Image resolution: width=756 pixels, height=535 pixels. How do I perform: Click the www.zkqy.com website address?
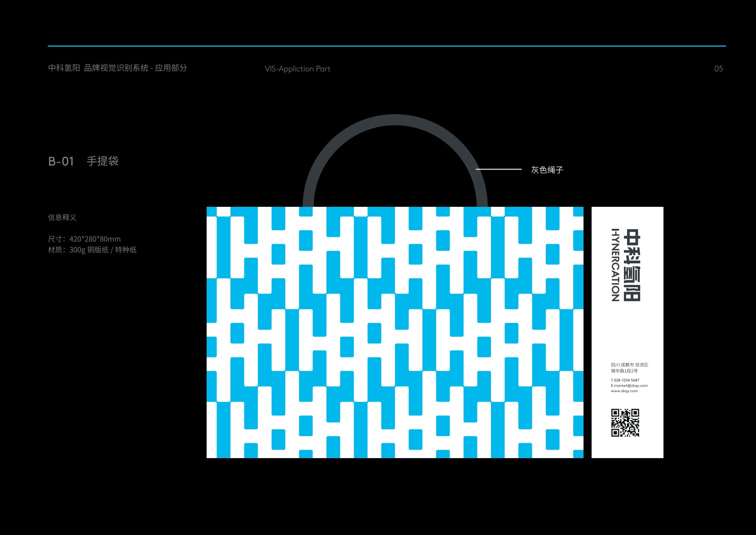coord(624,391)
